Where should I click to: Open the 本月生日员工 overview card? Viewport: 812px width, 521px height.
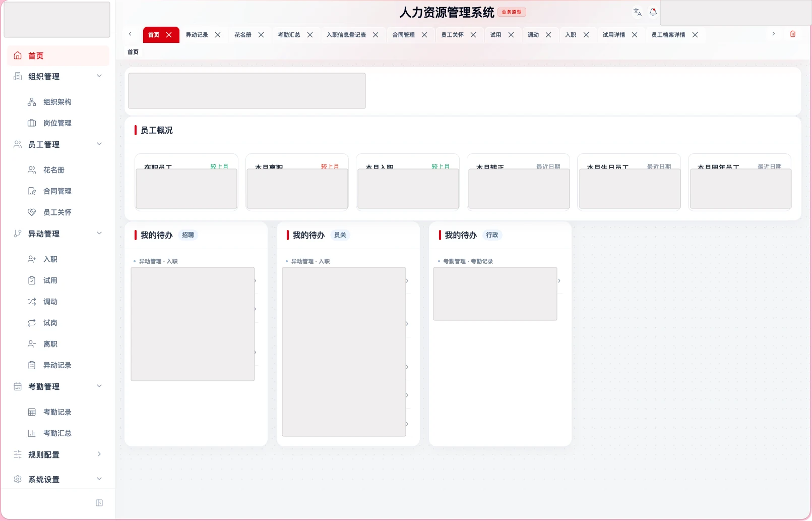[x=629, y=182]
